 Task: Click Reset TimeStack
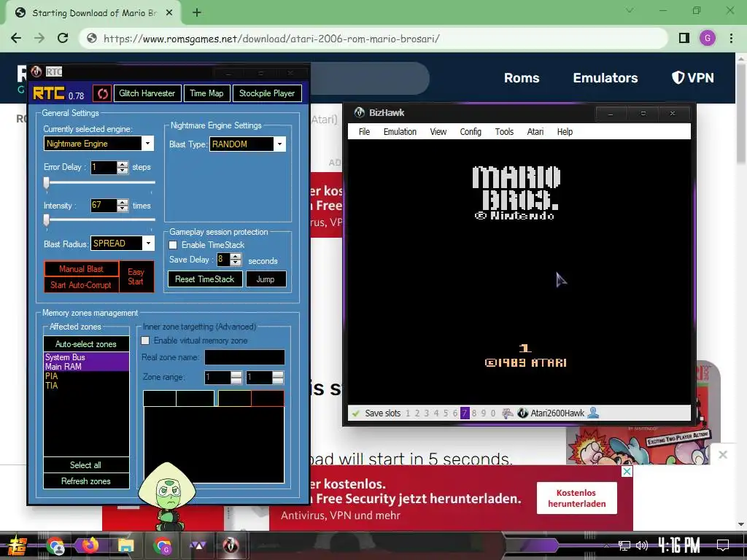pos(205,279)
